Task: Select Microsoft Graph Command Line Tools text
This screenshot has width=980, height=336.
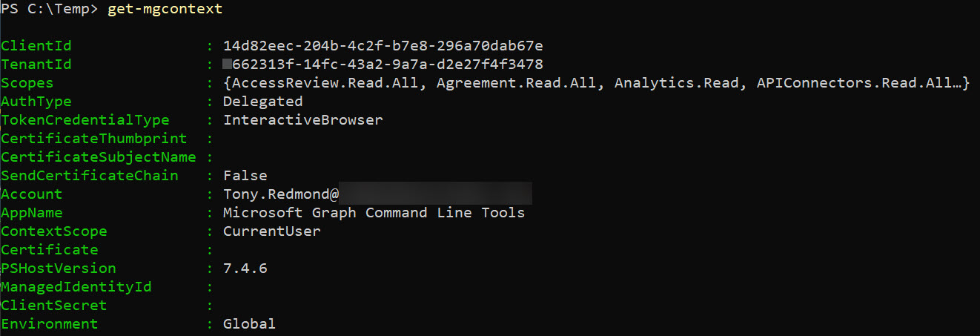Action: pos(374,213)
